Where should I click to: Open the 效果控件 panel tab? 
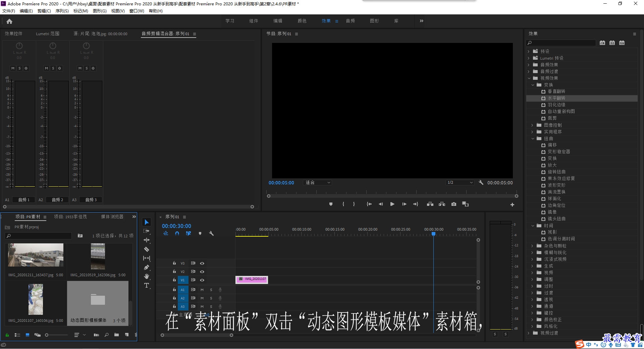[x=13, y=34]
